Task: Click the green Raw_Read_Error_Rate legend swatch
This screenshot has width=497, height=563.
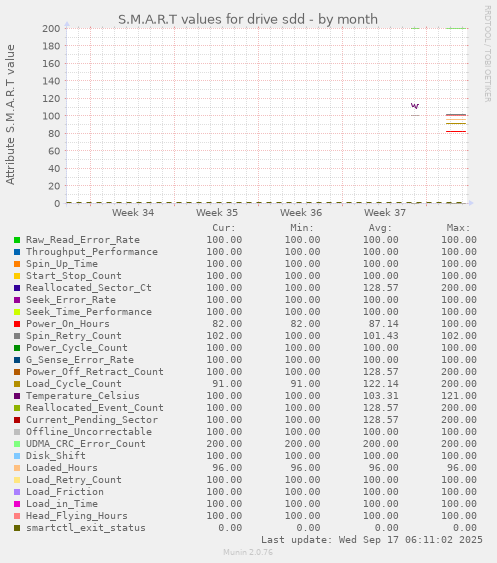Action: click(17, 240)
